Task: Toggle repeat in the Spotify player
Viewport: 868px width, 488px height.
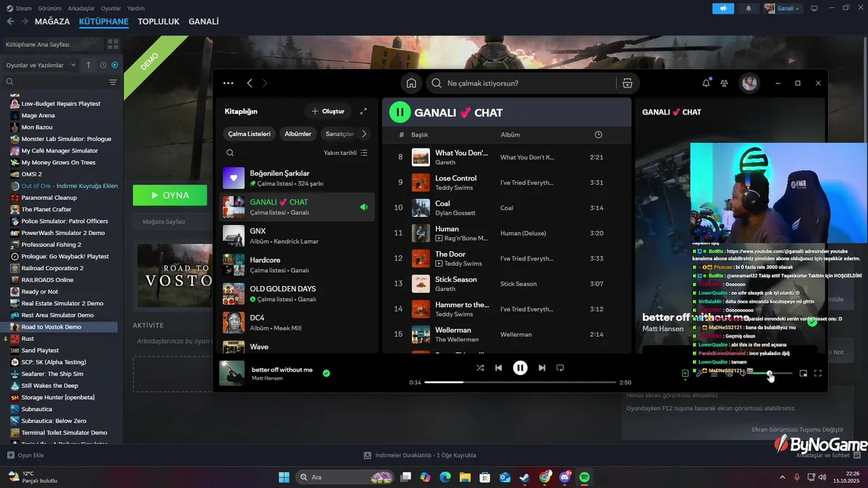Action: pyautogui.click(x=560, y=368)
